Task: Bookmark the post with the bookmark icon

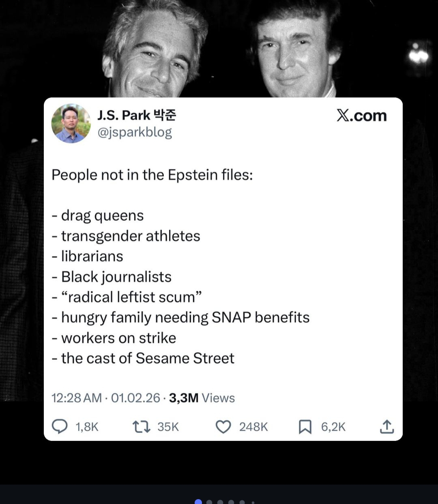Action: (305, 427)
